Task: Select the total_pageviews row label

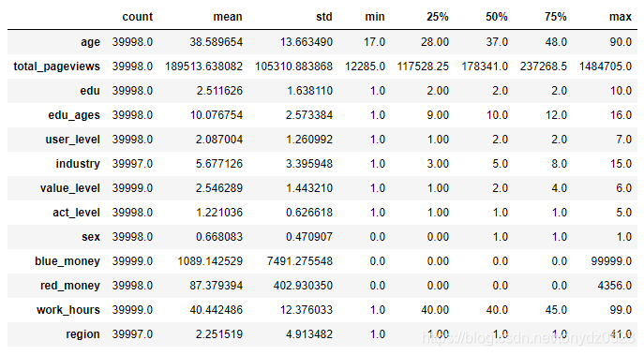Action: pyautogui.click(x=56, y=67)
